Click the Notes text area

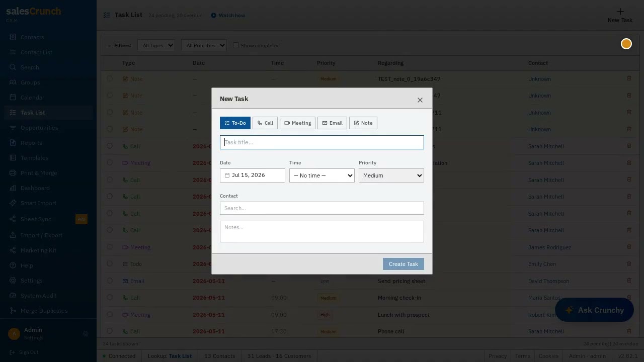point(322,231)
